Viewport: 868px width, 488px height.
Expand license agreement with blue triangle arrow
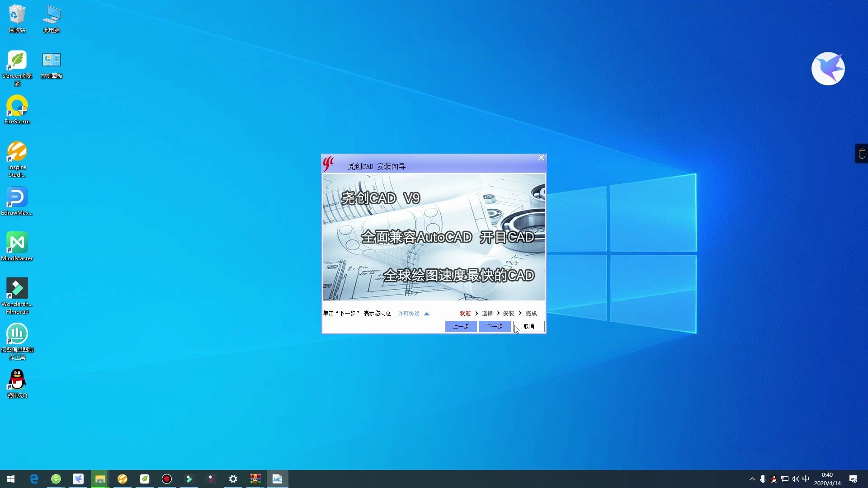click(x=427, y=314)
